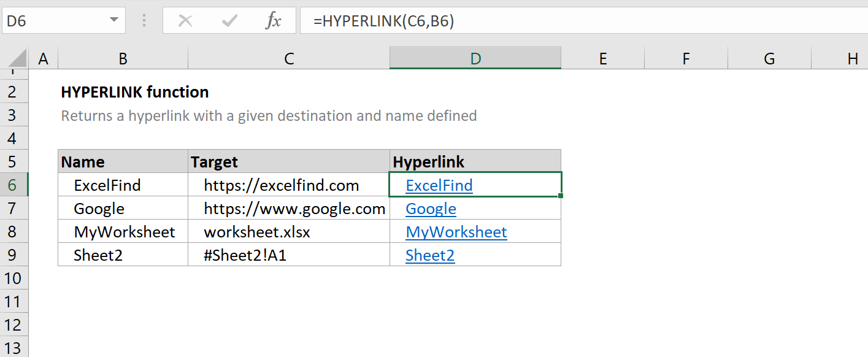Click the formula bar's three-dot resize handle
The image size is (868, 357).
point(144,21)
